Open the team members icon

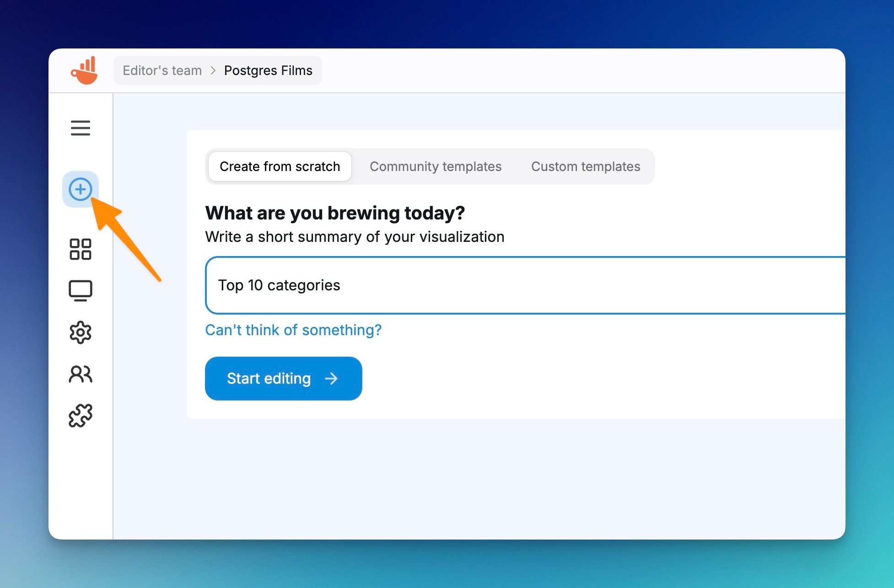(x=81, y=374)
